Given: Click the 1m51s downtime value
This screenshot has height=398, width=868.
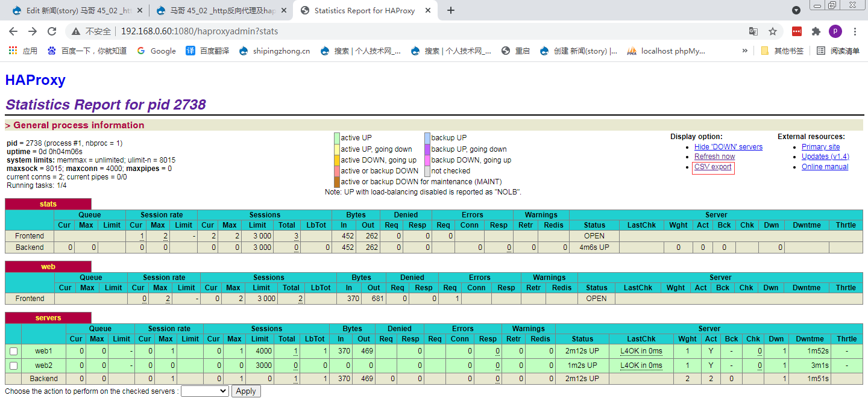Looking at the screenshot, I should tap(818, 379).
